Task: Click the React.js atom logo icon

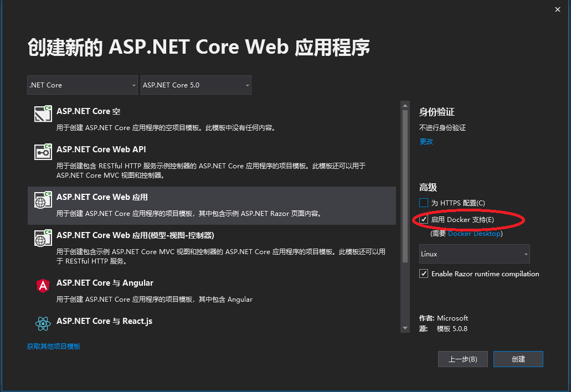Action: click(43, 323)
